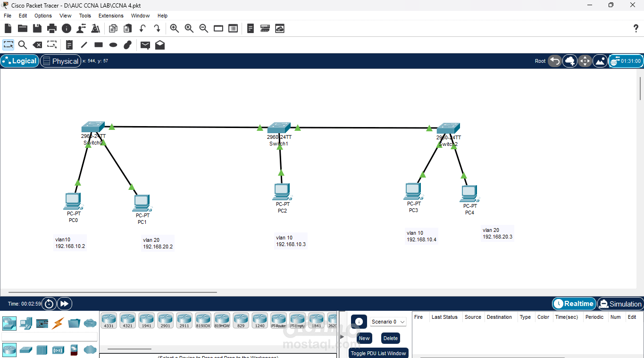Click the Zoom Reset magnifier icon

[x=189, y=28]
